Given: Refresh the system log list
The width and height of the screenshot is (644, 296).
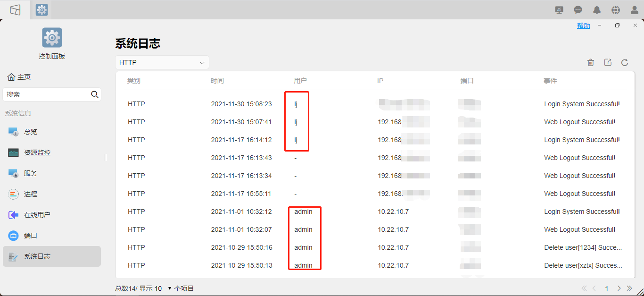Looking at the screenshot, I should [625, 62].
